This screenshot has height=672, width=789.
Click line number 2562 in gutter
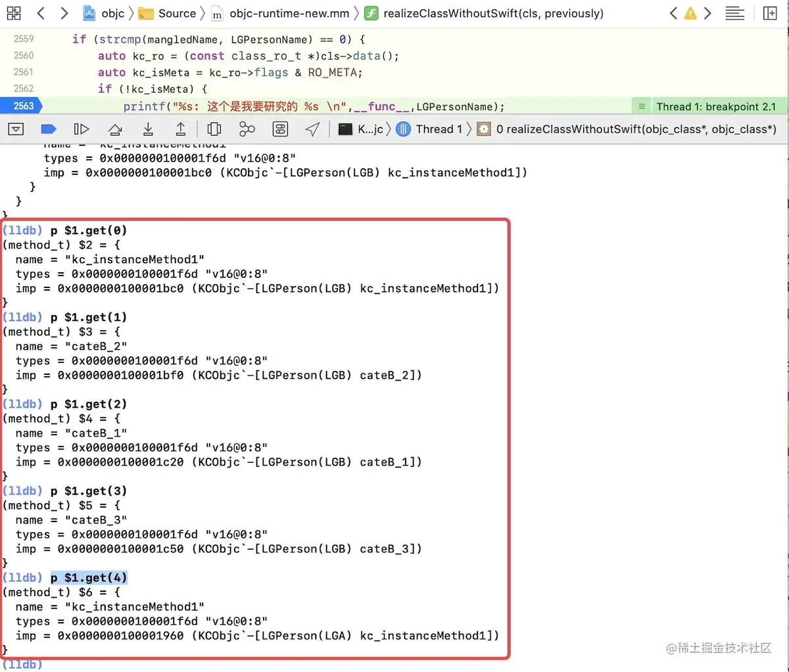24,89
